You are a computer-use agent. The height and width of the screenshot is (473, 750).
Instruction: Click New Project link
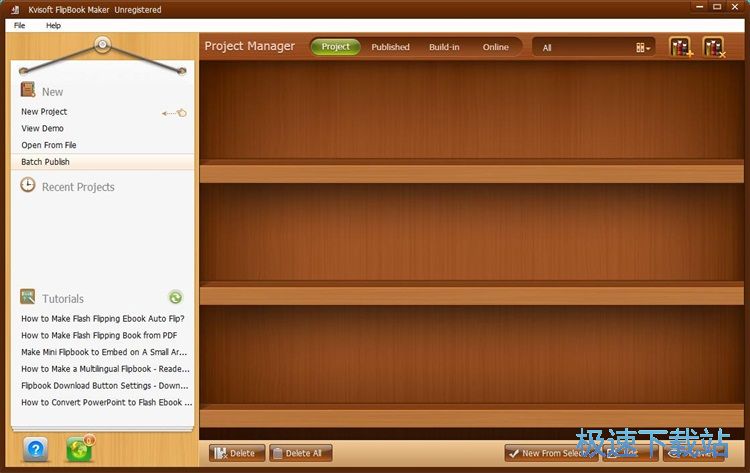pyautogui.click(x=44, y=111)
